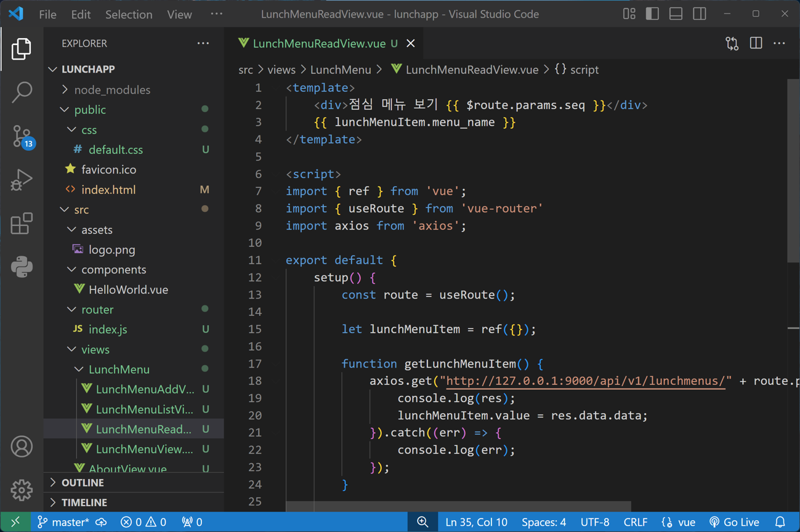
Task: Collapse the LUNCHAPP root folder
Action: click(134, 69)
